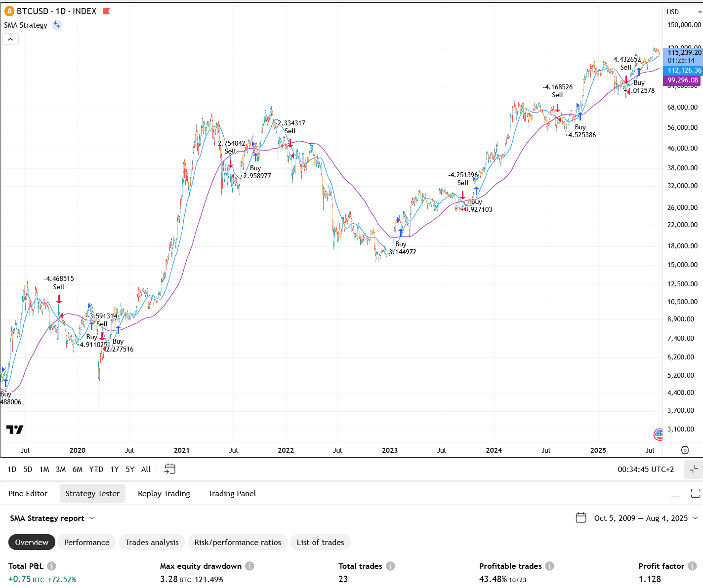This screenshot has width=703, height=588.
Task: Open the Trading Panel tab
Action: (x=232, y=493)
